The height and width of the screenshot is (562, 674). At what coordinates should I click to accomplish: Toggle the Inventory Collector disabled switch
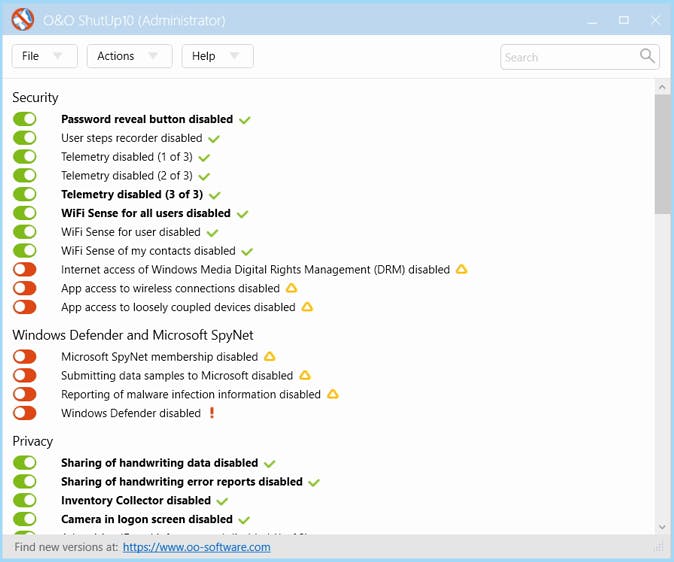coord(25,500)
